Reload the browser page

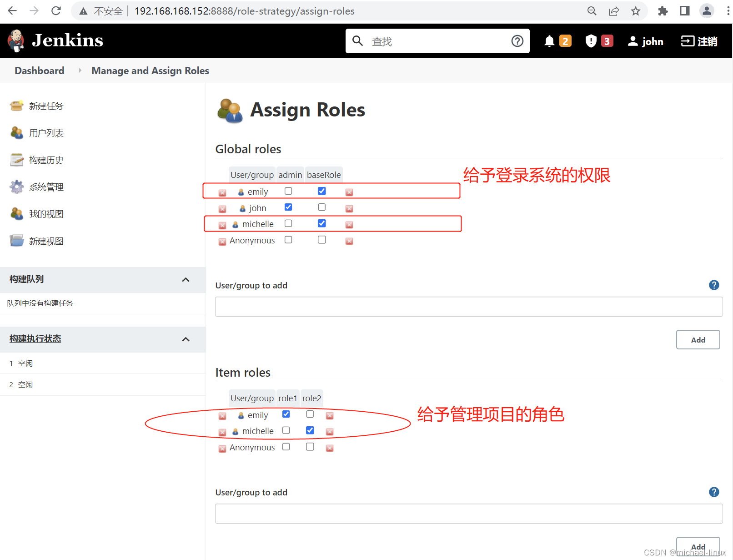(56, 11)
